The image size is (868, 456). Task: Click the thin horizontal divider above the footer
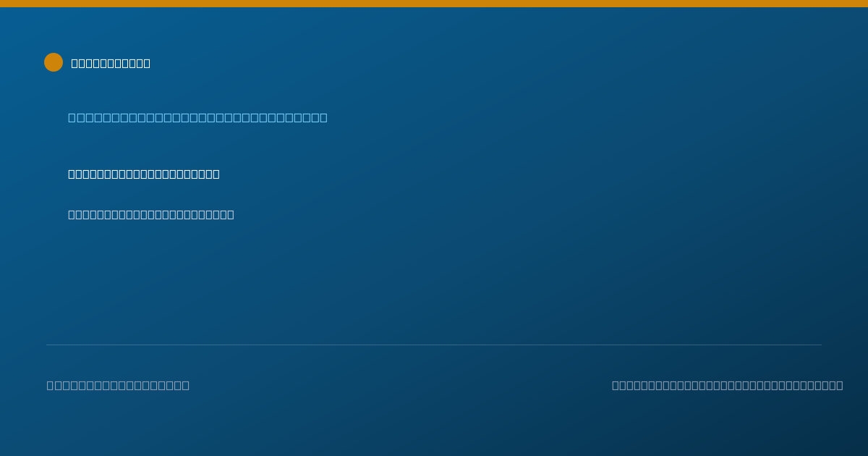(434, 345)
